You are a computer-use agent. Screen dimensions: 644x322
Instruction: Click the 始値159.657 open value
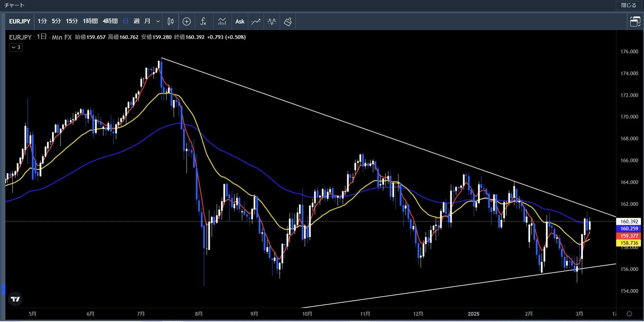pos(90,37)
